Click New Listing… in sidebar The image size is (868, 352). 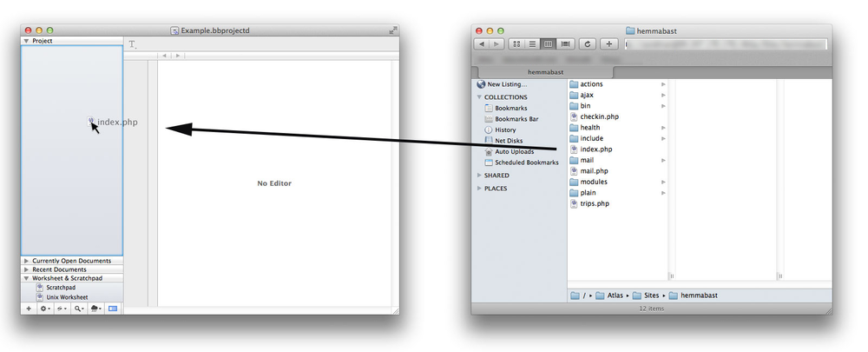click(x=502, y=84)
